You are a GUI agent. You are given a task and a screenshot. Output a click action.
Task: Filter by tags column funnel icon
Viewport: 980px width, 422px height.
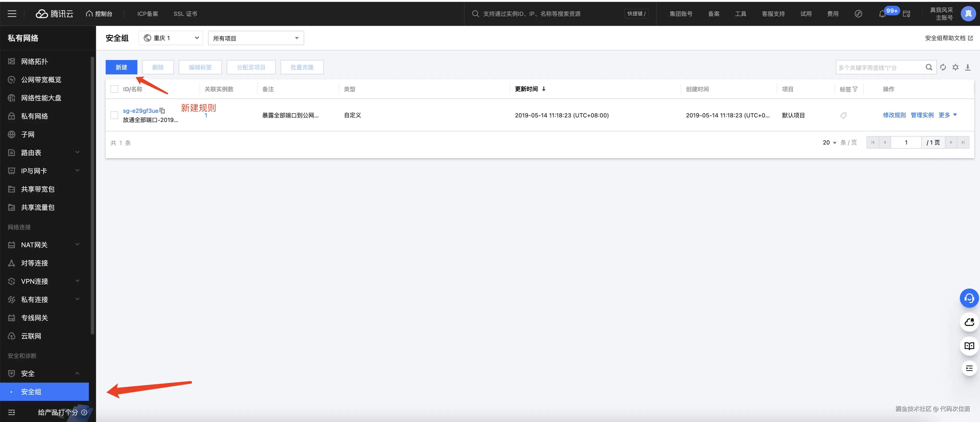pos(855,89)
